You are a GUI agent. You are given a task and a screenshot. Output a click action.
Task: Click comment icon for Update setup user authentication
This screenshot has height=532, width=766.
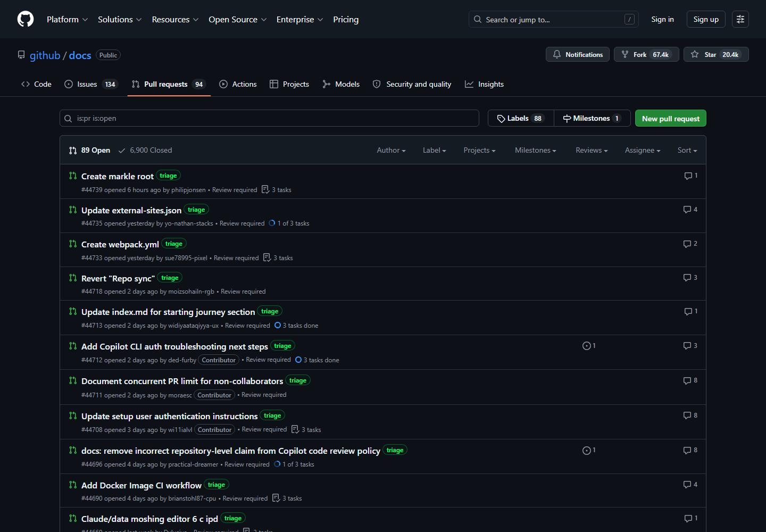point(687,415)
